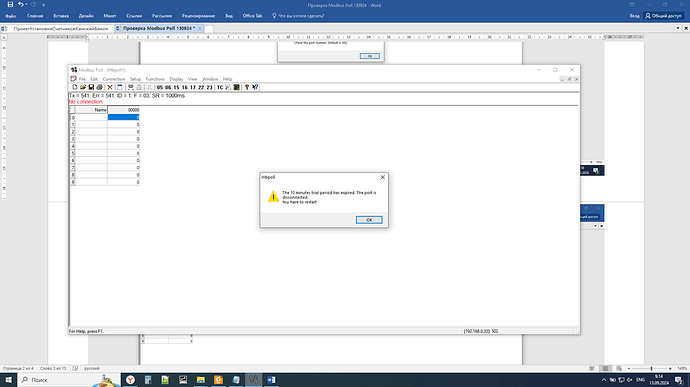Select the highlighted value cell in row 0

pos(124,118)
